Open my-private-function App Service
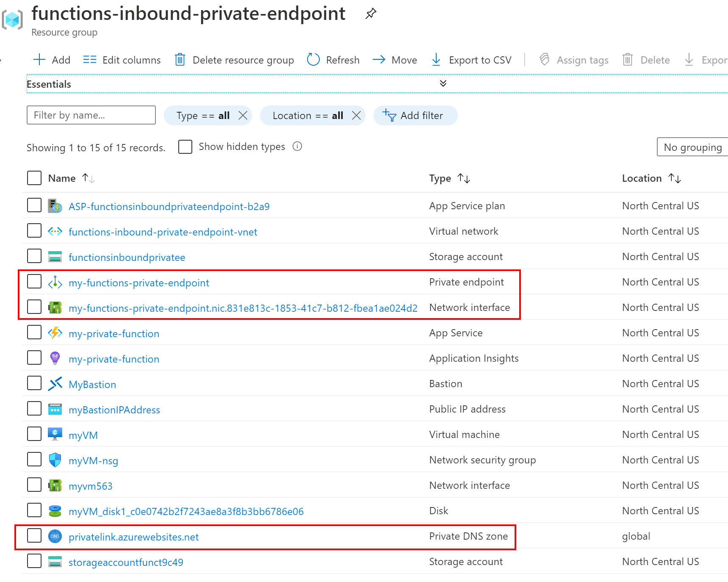Viewport: 728px width, 582px height. click(114, 333)
